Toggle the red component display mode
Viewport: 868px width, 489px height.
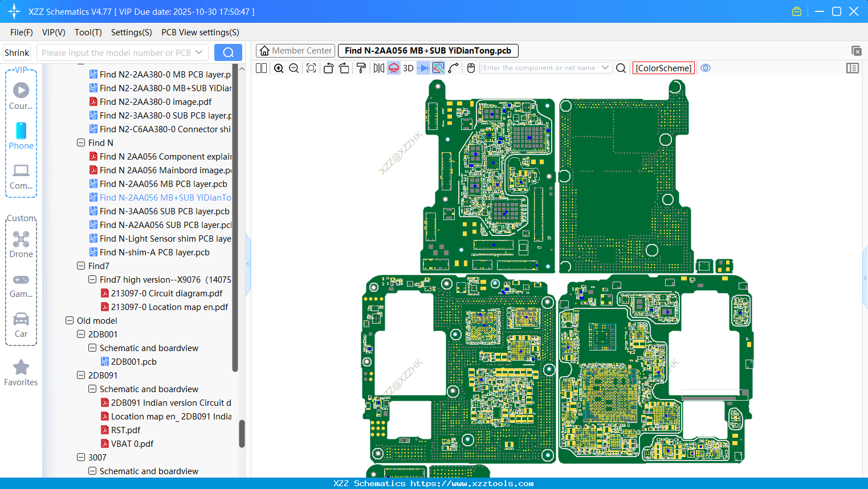click(393, 67)
